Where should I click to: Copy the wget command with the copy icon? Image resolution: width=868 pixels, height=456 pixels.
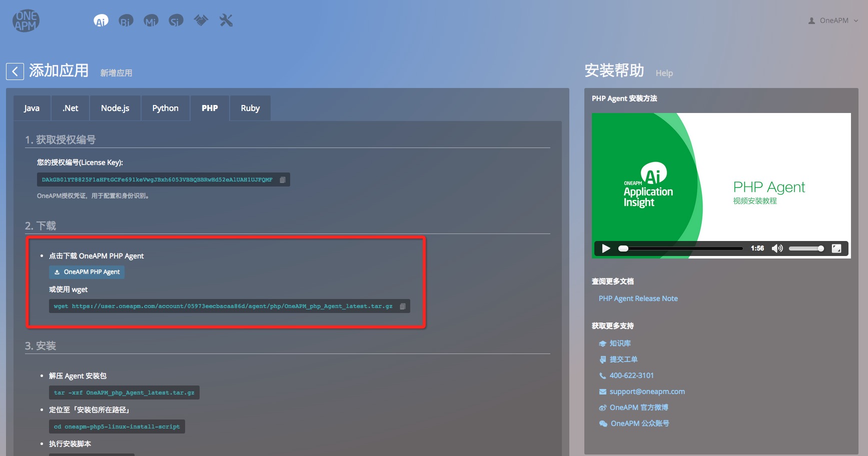click(403, 306)
